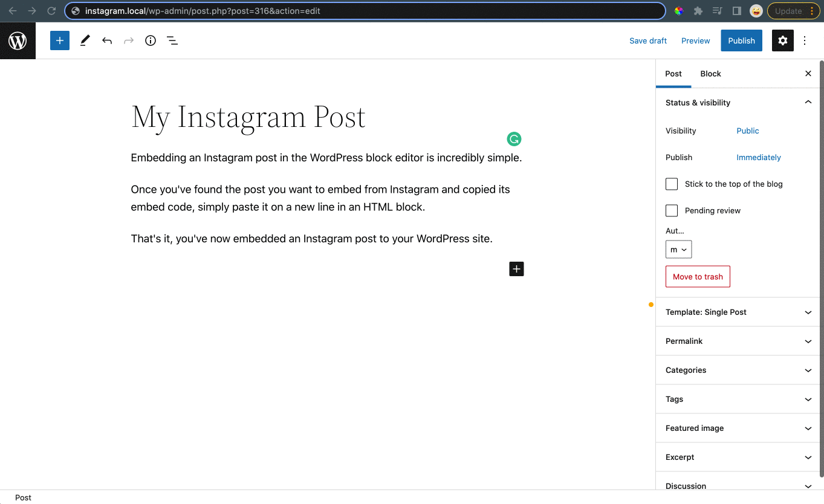Go back with the browser back arrow
Screen dimensions: 824x504
tap(13, 11)
